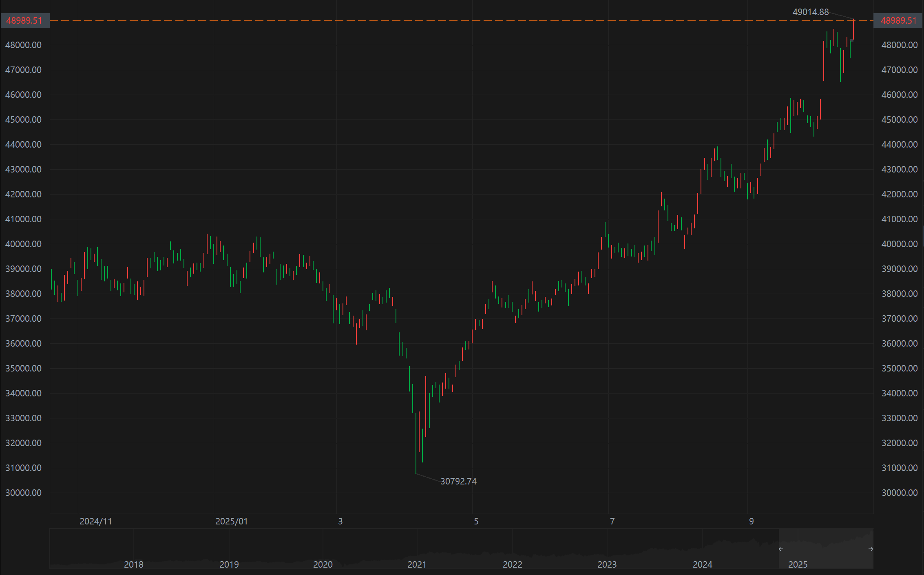The image size is (924, 575).
Task: Click the 30792.74 low price annotation
Action: pos(458,481)
